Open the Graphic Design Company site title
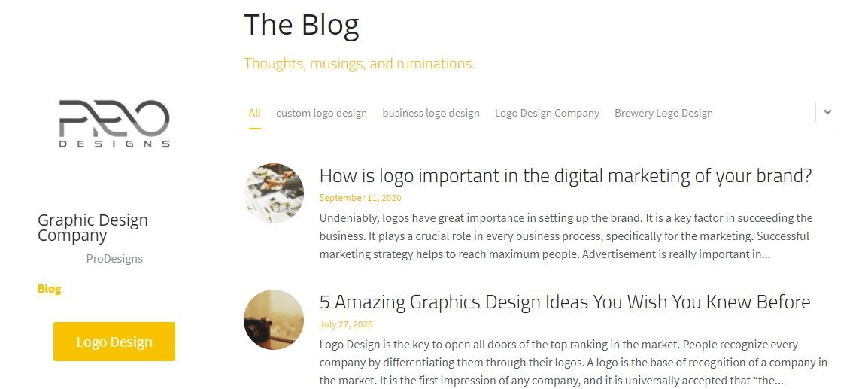The height and width of the screenshot is (389, 868). [93, 227]
